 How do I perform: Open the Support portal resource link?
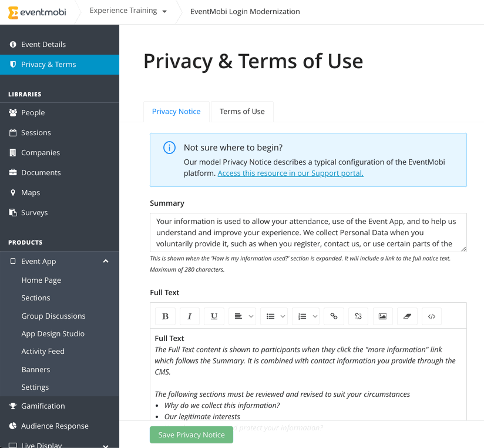coord(291,173)
